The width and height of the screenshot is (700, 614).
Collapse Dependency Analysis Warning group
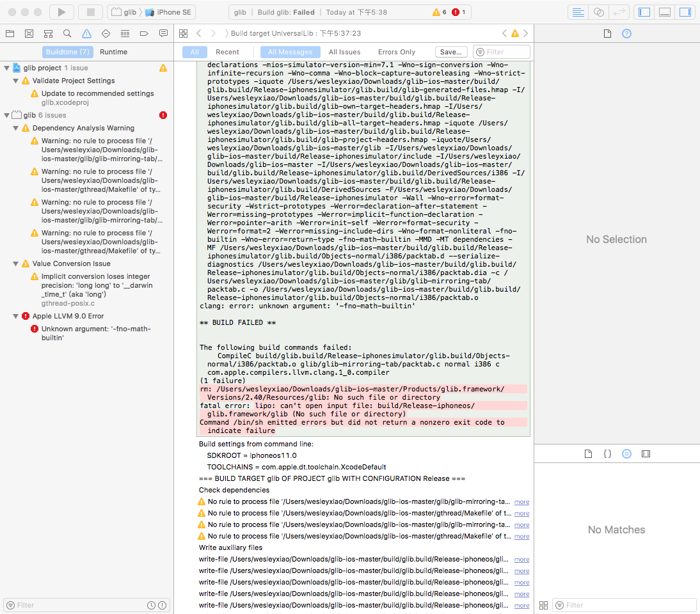[x=15, y=128]
